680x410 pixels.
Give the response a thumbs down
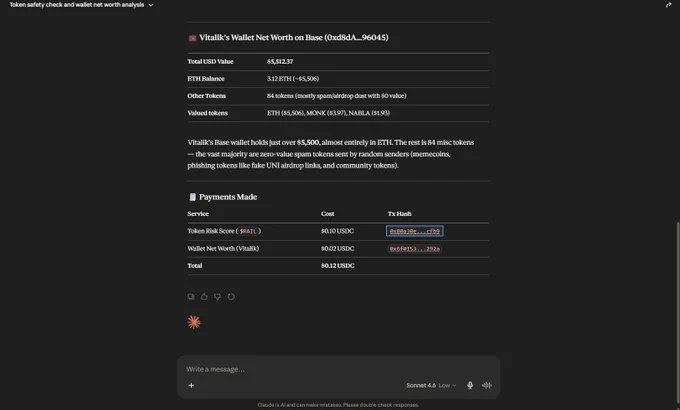(218, 297)
